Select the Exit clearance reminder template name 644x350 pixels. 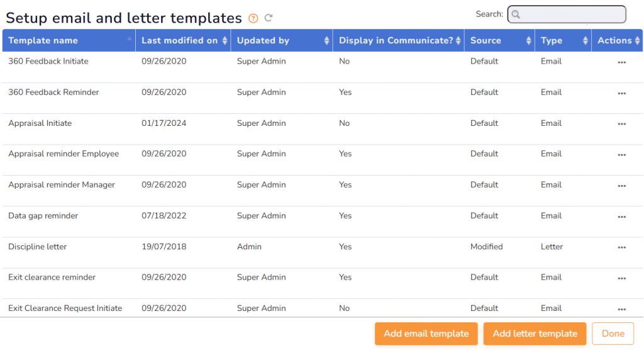pyautogui.click(x=52, y=277)
